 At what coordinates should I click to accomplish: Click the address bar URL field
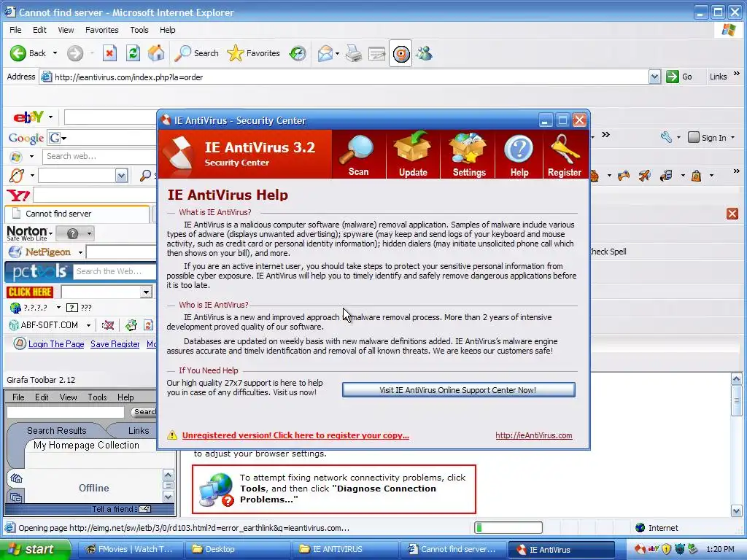tap(350, 77)
